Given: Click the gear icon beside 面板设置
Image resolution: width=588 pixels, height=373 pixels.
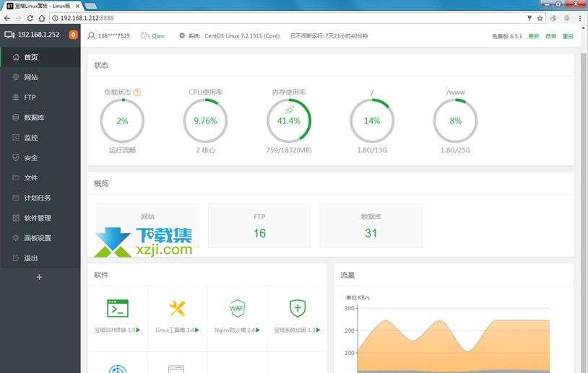Looking at the screenshot, I should [16, 238].
